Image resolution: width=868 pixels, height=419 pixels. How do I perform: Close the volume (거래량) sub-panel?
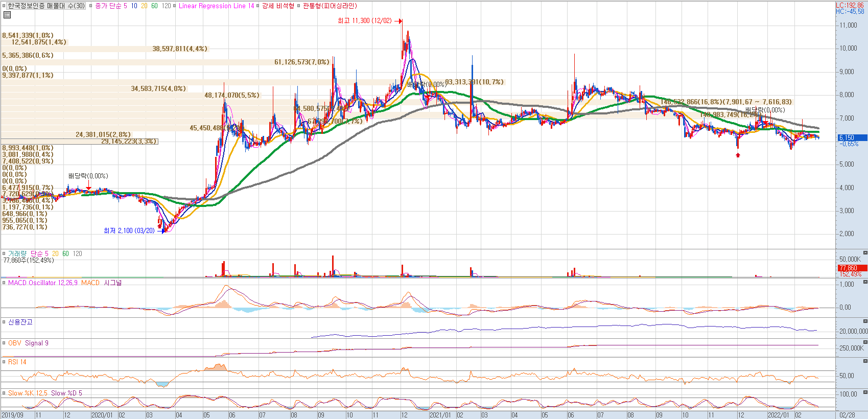865,253
